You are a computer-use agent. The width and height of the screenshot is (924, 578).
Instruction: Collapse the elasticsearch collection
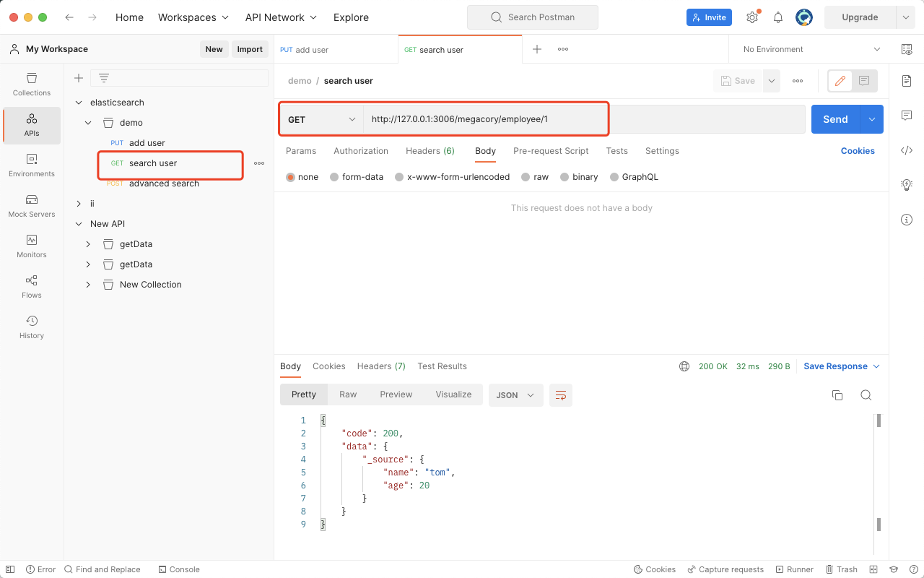click(79, 102)
